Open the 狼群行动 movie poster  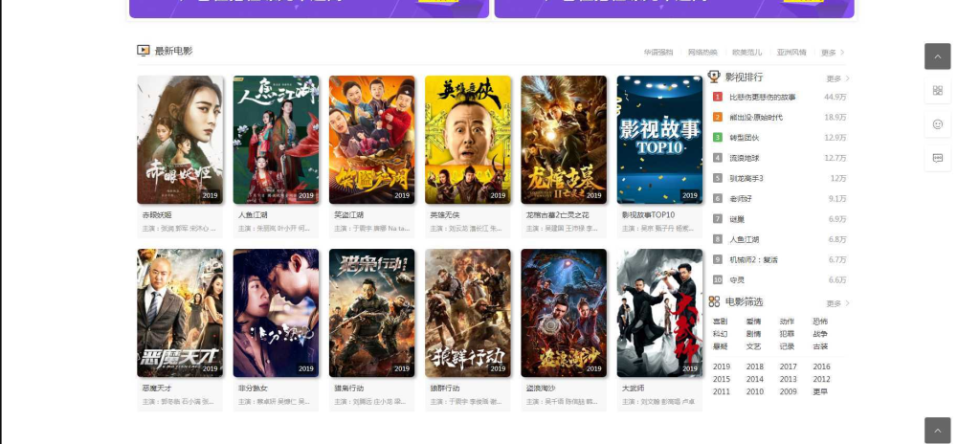(x=467, y=313)
